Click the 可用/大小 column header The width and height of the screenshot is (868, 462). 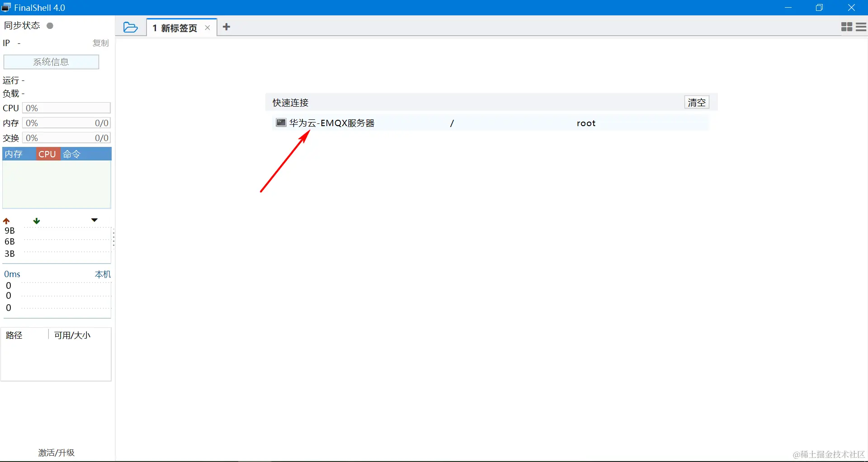[72, 335]
